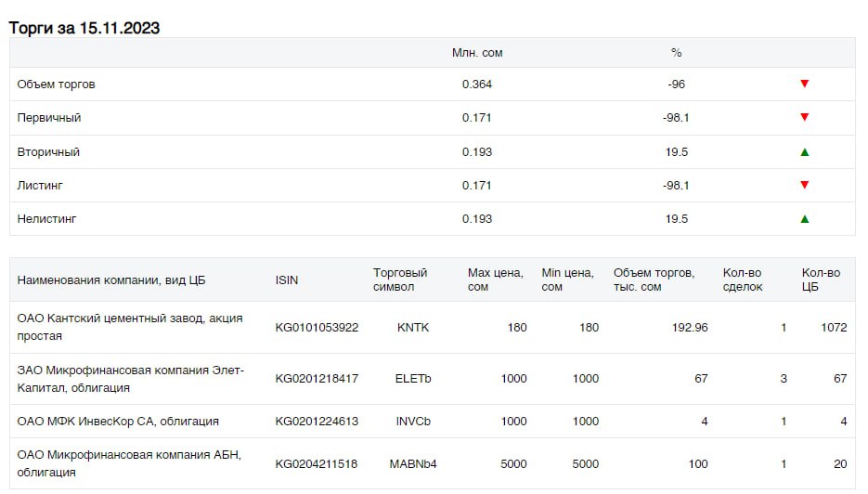The width and height of the screenshot is (868, 494).
Task: Select the Первичный row label
Action: [48, 117]
